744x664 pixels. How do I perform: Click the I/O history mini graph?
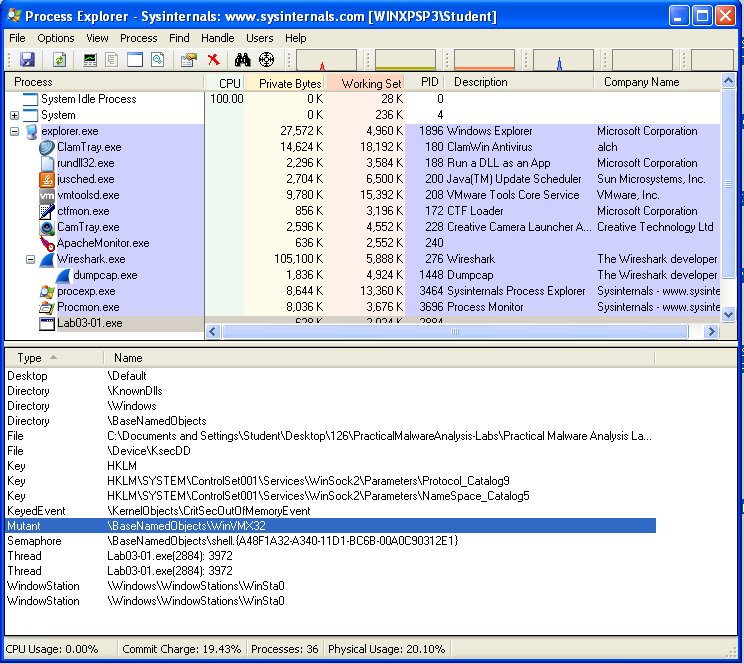(x=563, y=60)
